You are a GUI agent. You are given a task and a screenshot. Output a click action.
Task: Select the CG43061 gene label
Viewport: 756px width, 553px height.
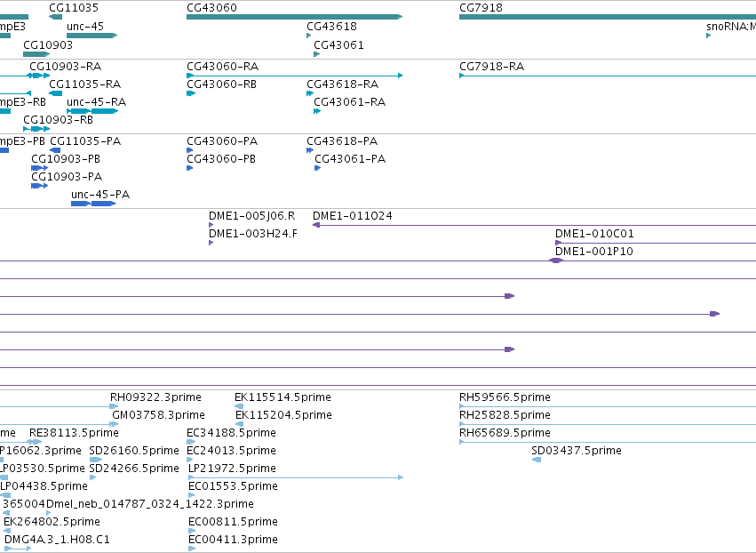338,44
